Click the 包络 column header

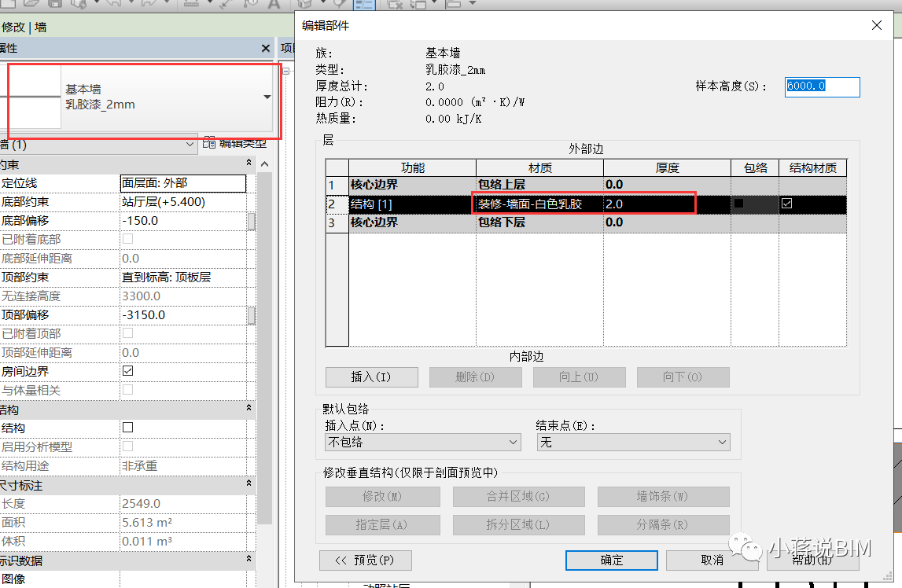[755, 168]
